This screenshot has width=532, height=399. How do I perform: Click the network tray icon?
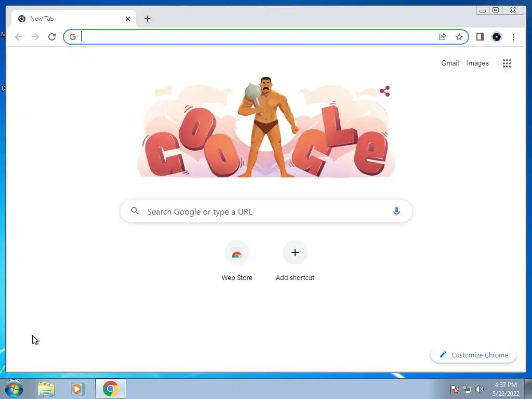[x=467, y=389]
